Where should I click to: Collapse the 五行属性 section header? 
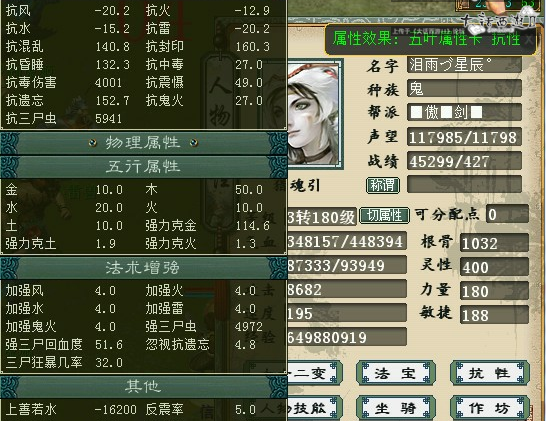pos(143,167)
